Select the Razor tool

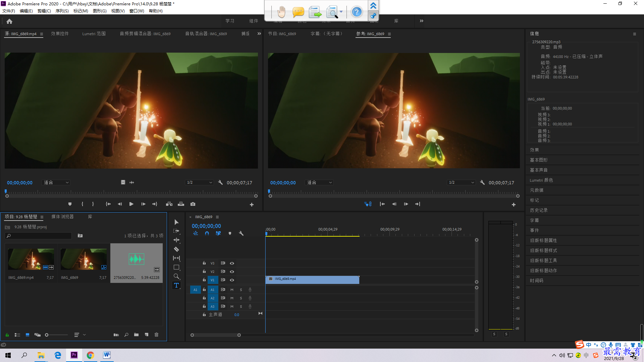(176, 249)
